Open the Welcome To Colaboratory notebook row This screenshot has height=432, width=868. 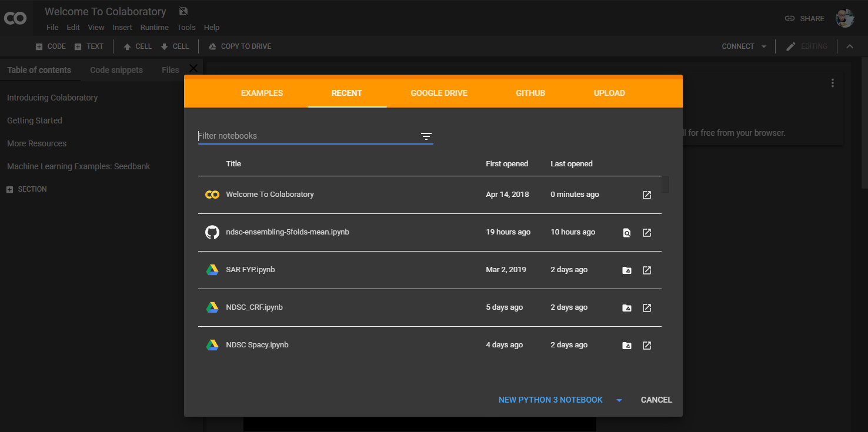pos(430,195)
